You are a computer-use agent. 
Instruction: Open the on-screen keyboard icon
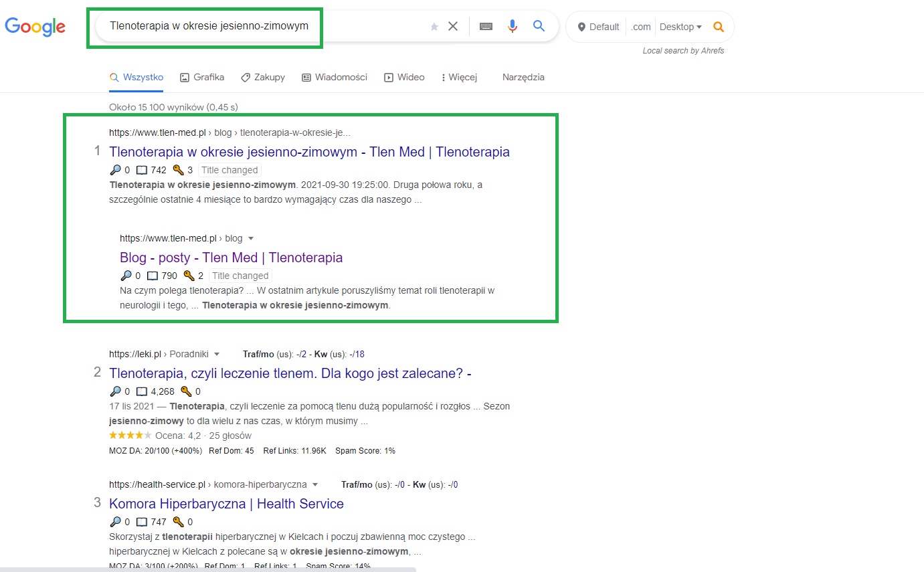click(x=486, y=27)
